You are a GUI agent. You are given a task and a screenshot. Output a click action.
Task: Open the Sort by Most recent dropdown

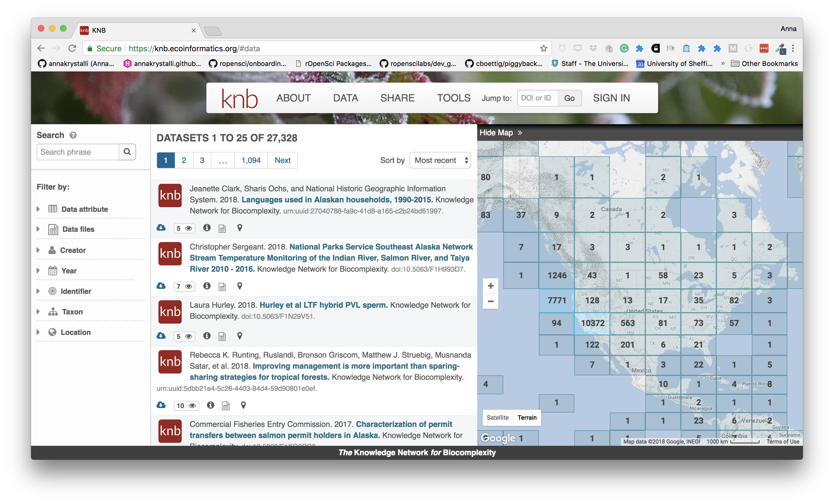[x=440, y=160]
